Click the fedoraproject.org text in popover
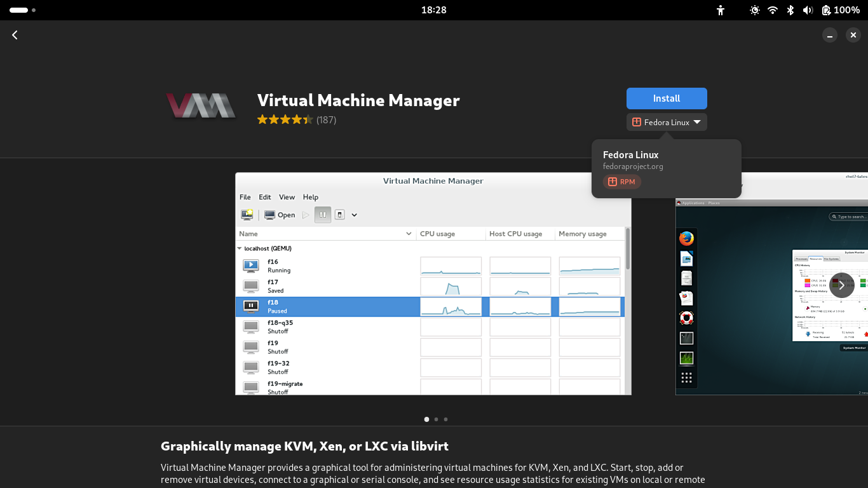 pyautogui.click(x=633, y=166)
